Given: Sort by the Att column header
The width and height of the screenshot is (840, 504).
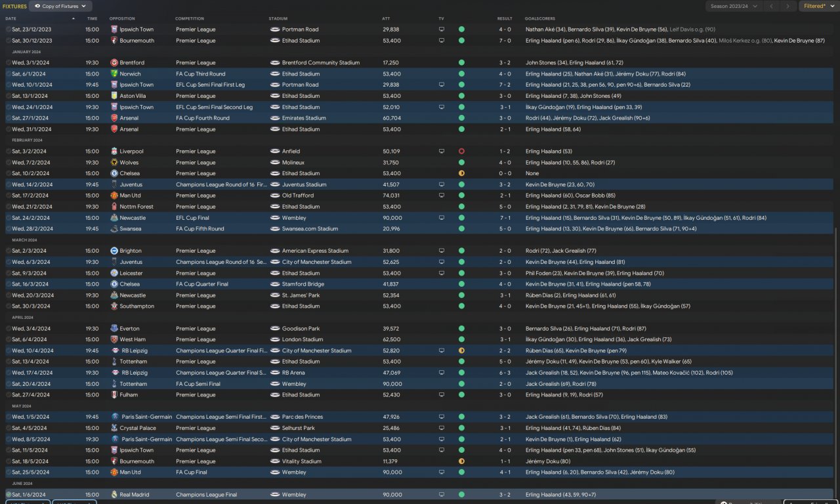Looking at the screenshot, I should (386, 18).
